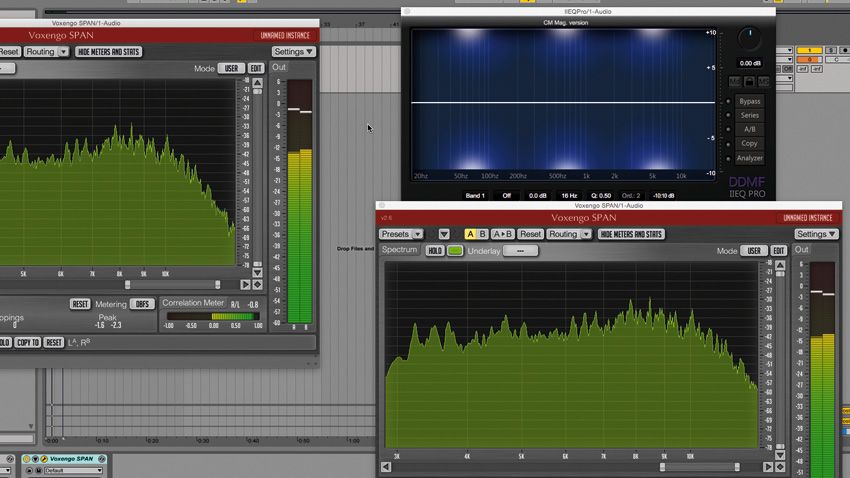Click COPY TO button in back SPAN
The height and width of the screenshot is (478, 850).
tap(28, 343)
